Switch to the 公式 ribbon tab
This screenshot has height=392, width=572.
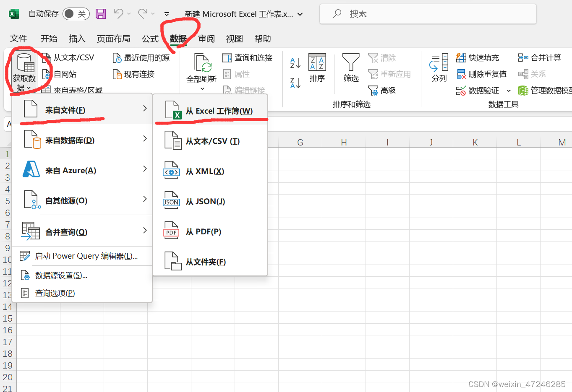coord(150,39)
